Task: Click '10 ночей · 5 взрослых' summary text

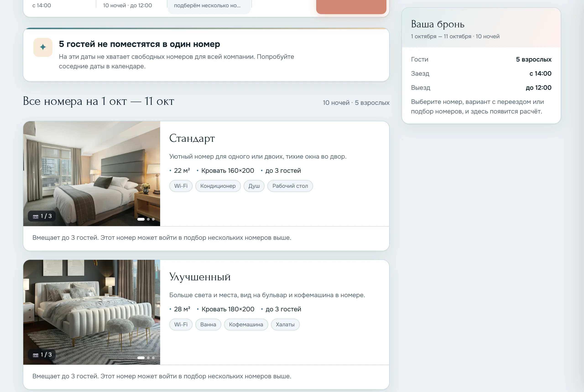Action: (356, 103)
